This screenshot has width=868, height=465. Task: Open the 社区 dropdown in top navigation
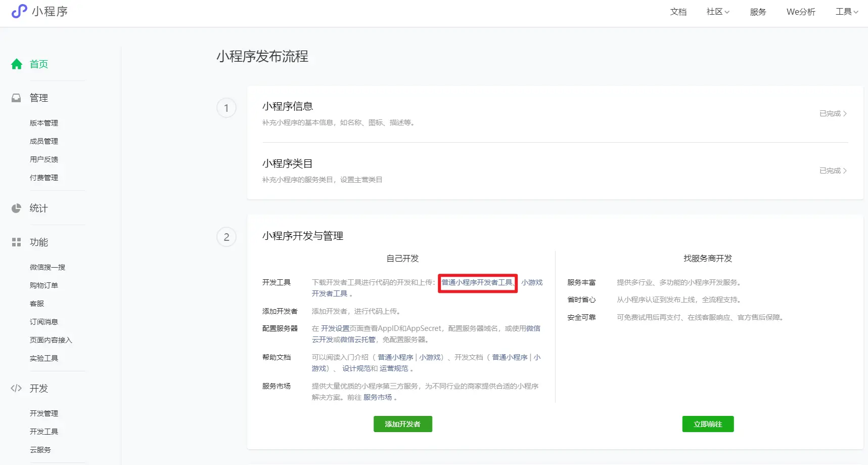click(717, 12)
